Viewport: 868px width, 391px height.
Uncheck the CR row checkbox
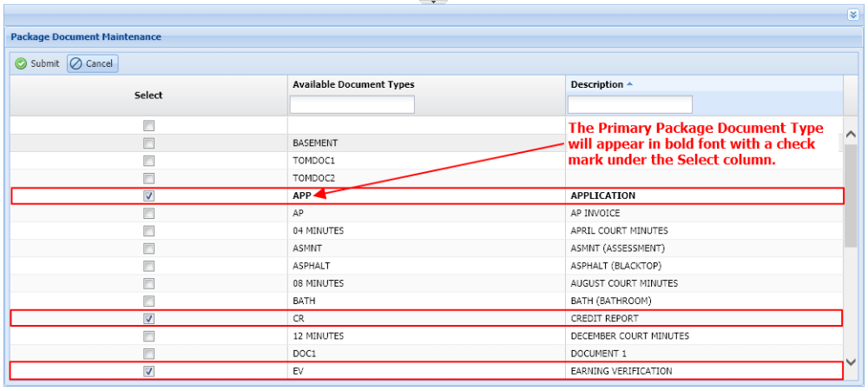point(148,319)
